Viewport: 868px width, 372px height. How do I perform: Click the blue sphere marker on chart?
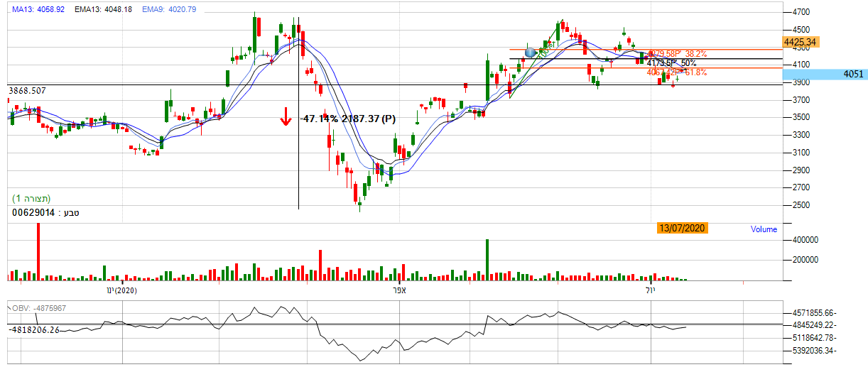tap(531, 52)
